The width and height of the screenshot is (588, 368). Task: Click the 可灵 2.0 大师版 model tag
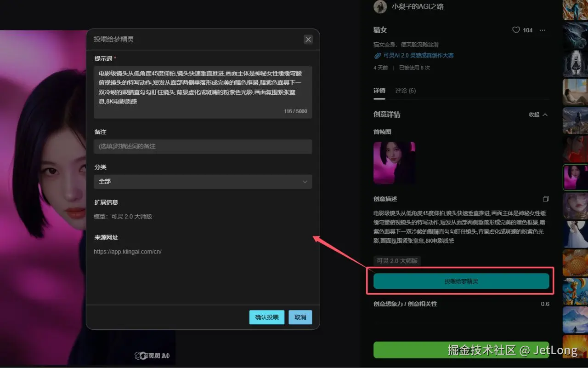397,261
